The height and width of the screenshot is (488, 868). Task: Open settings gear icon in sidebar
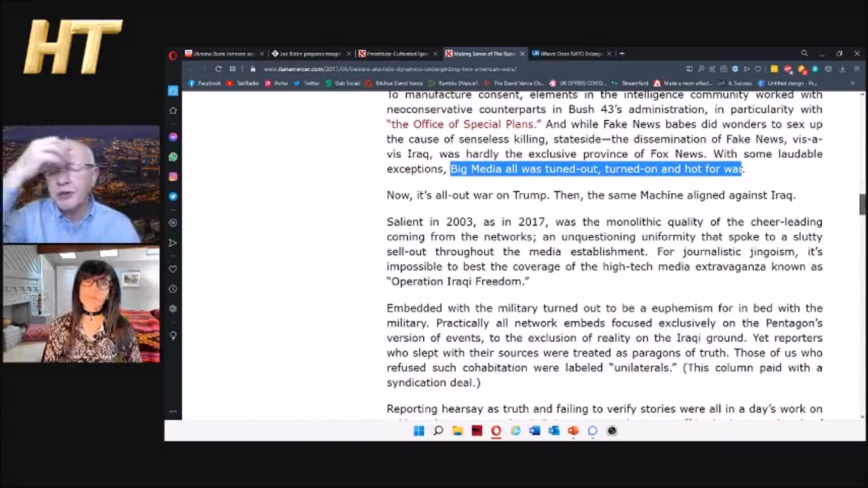[x=173, y=308]
